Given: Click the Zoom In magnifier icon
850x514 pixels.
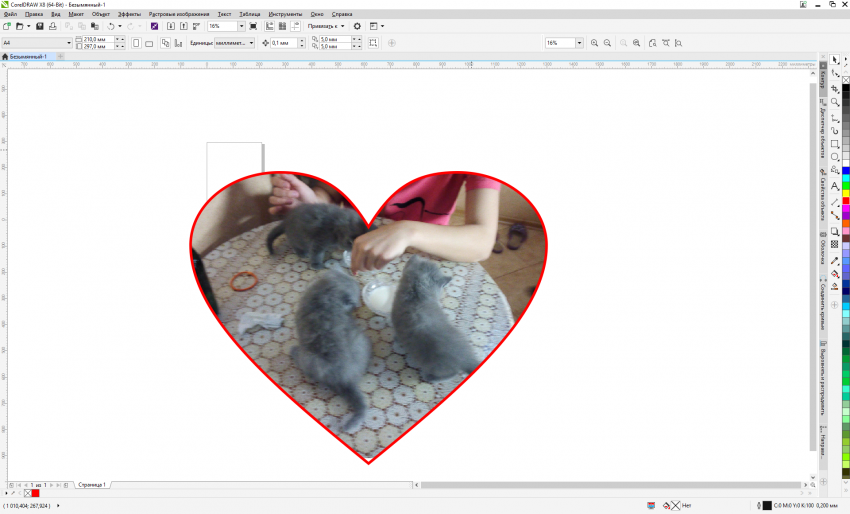Looking at the screenshot, I should click(x=595, y=43).
